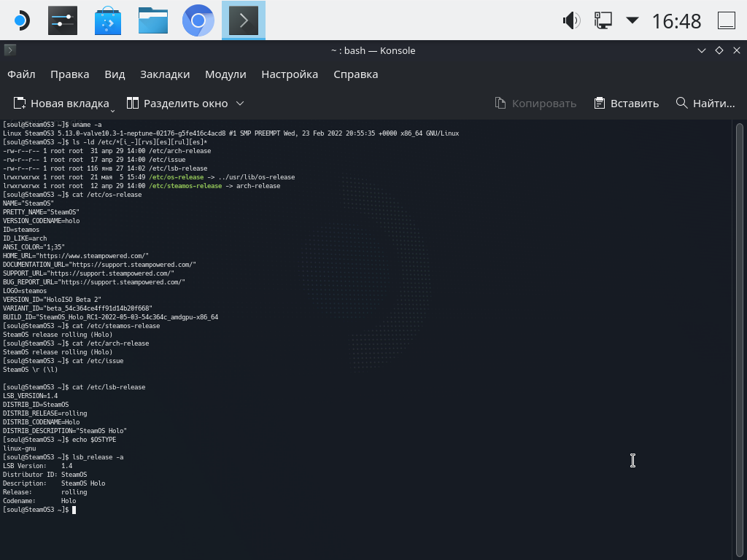Click the "~ : bash — Konsole" title bar
The height and width of the screenshot is (560, 747).
[x=373, y=50]
